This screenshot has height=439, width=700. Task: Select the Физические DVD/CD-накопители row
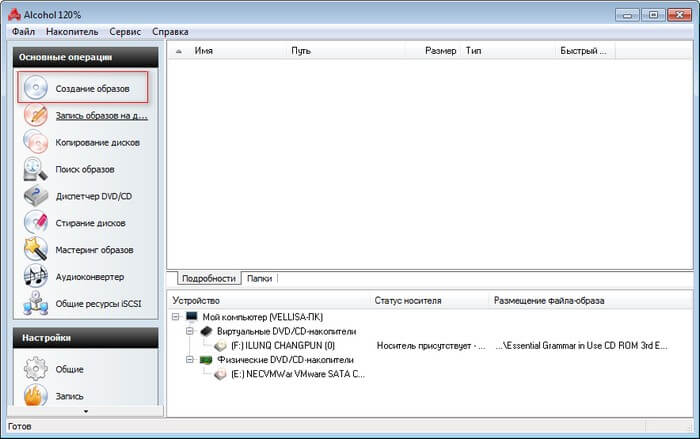(285, 360)
